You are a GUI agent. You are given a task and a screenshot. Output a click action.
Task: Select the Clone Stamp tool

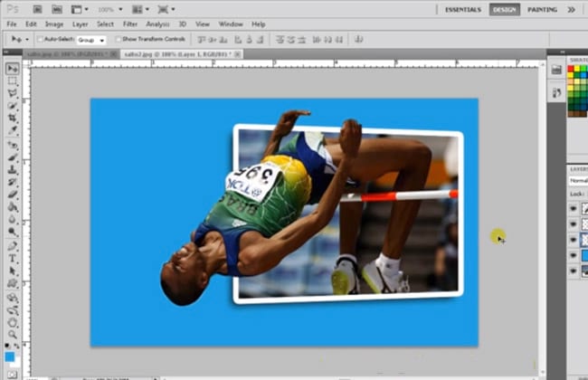[x=13, y=169]
